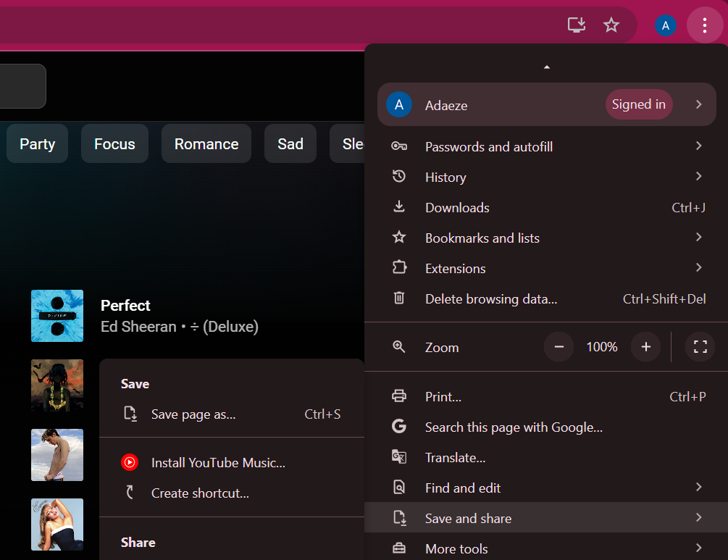Click the Google G icon for page search
The image size is (728, 560).
[x=399, y=427]
